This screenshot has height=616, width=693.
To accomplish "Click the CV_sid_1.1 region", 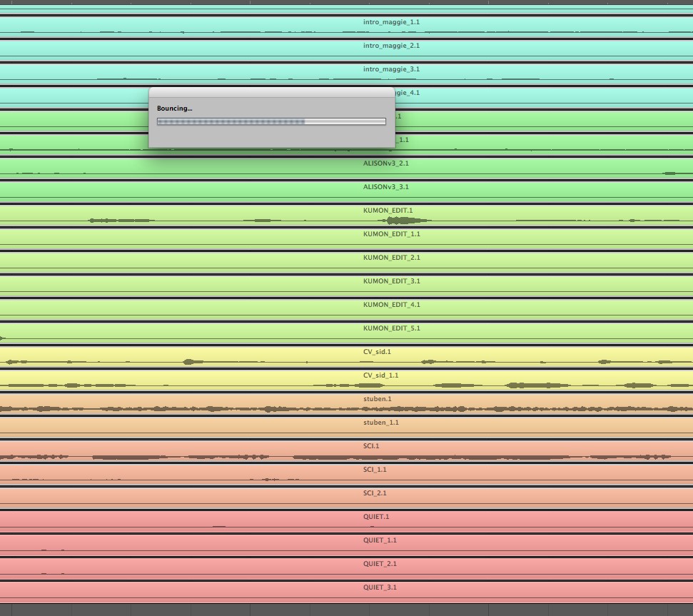I will (380, 380).
